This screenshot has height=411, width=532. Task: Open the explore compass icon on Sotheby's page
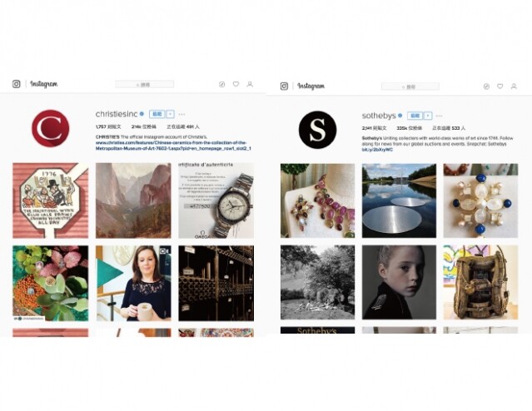(x=486, y=87)
